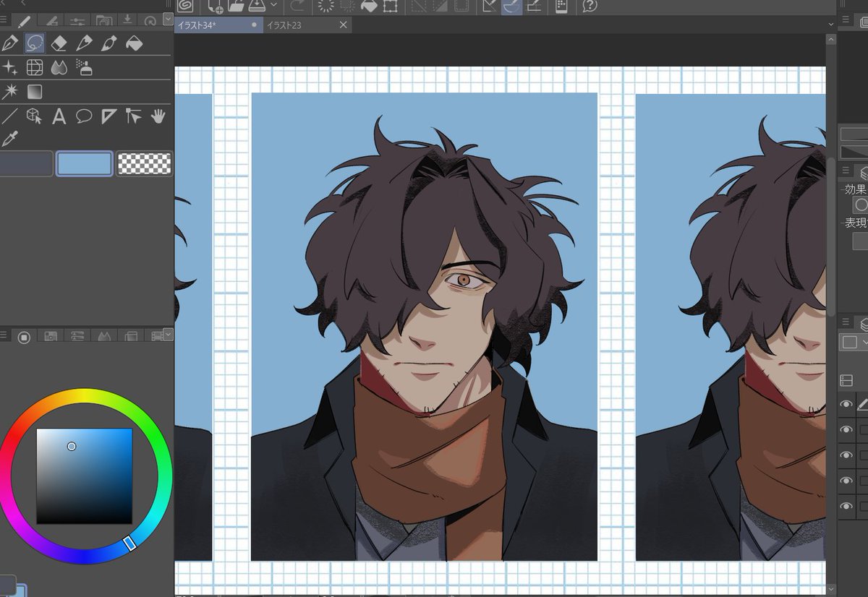Select the Brush tool
The image size is (868, 597).
[109, 43]
